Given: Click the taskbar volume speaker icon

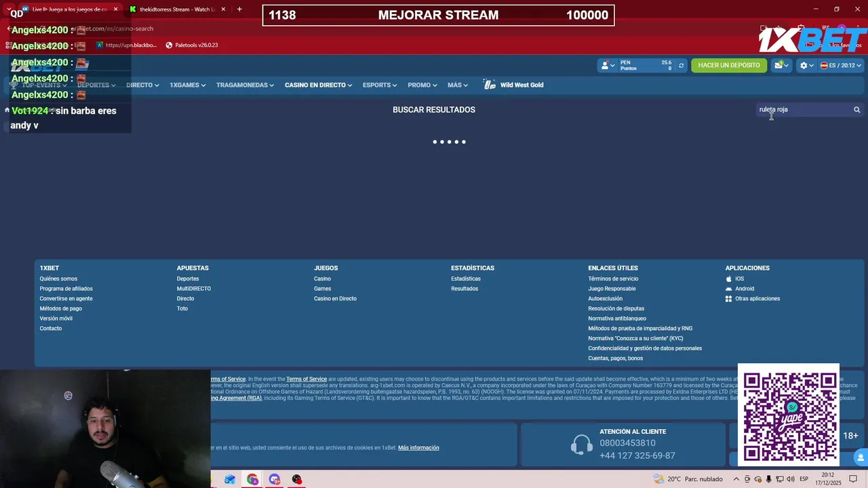Looking at the screenshot, I should tap(789, 479).
